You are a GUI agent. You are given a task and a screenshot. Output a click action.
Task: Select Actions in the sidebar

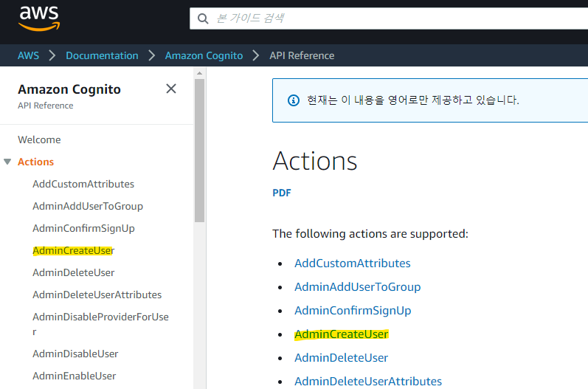[x=35, y=162]
